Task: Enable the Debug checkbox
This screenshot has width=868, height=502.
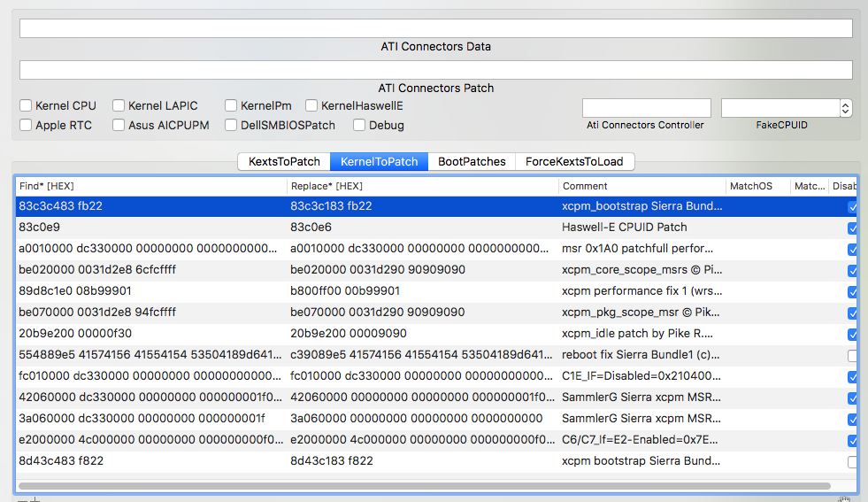Action: click(359, 126)
